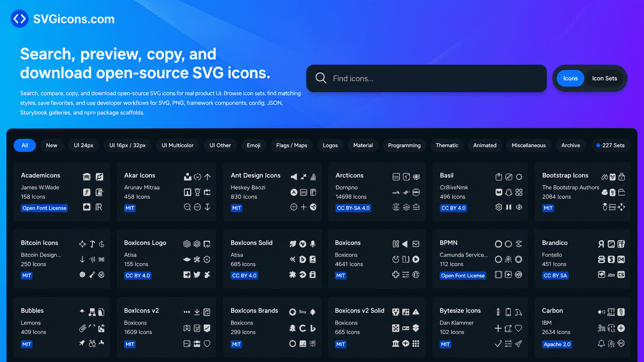Select the layers icon in Boxicons v2 Solid
Screen dimensions: 644x362
[416, 328]
